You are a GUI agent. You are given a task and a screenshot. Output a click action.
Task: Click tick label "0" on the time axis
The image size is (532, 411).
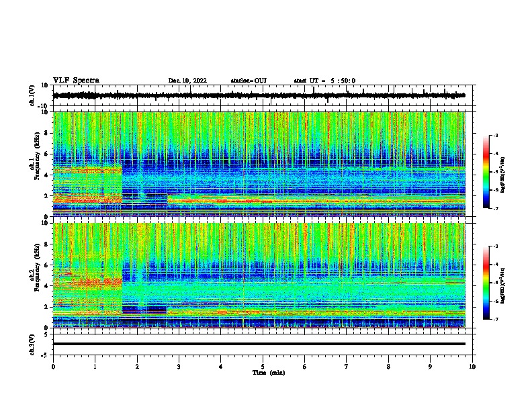pyautogui.click(x=53, y=367)
